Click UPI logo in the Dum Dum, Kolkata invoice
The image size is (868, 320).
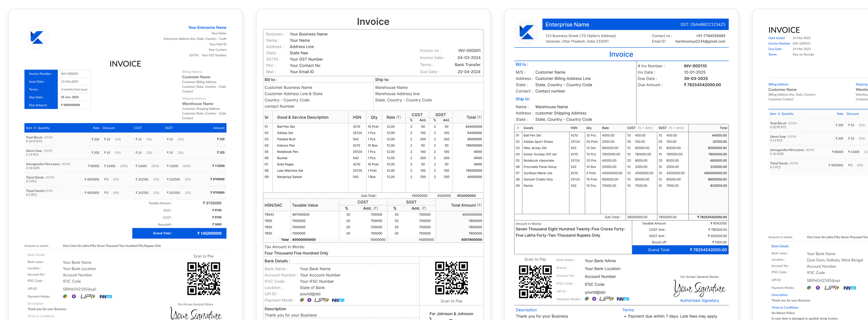coord(832,288)
